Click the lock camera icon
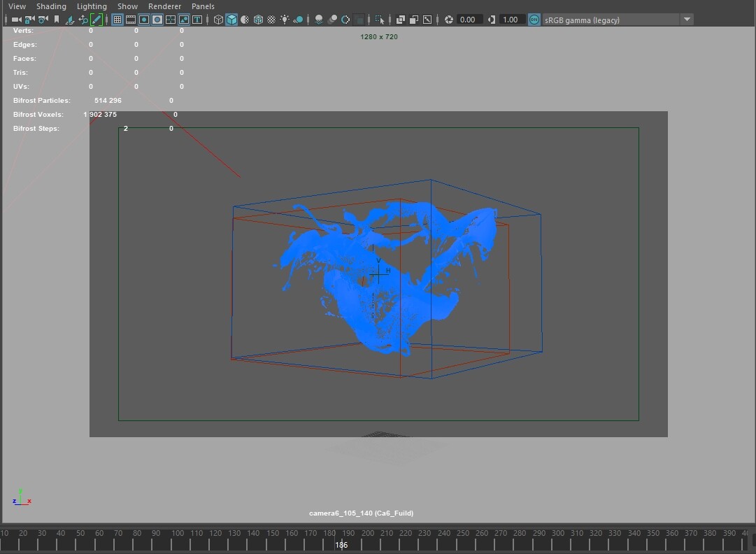Image resolution: width=756 pixels, height=554 pixels. tap(28, 20)
